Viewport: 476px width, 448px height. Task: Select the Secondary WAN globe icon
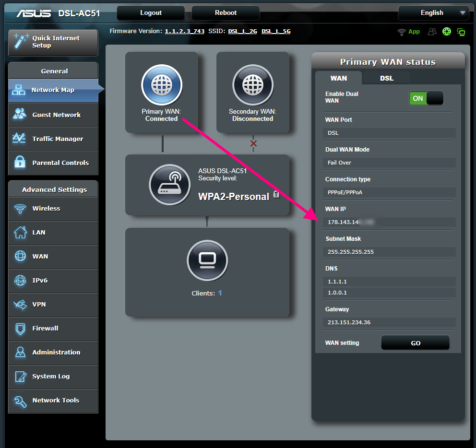click(253, 85)
